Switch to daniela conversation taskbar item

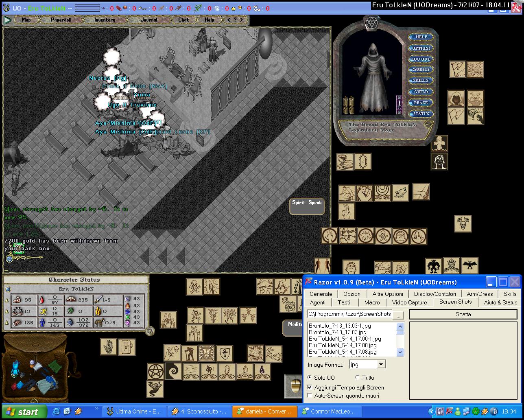coord(265,411)
